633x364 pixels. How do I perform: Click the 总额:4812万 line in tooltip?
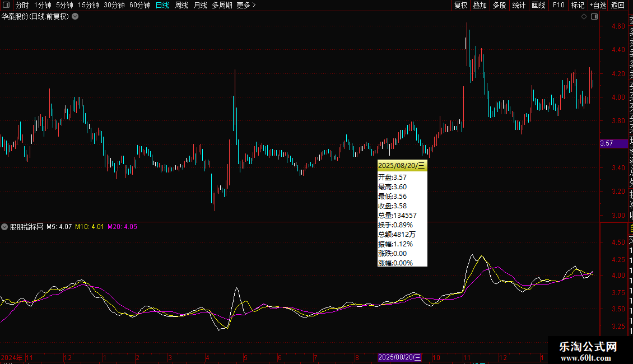[x=397, y=235]
